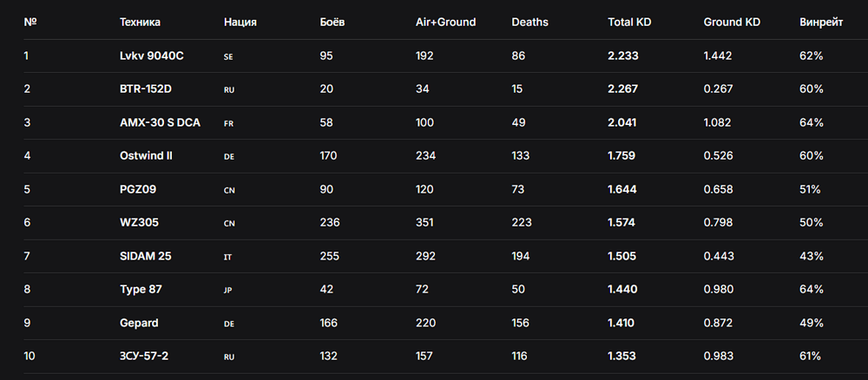
Task: Click the Air+Ground column header
Action: [x=445, y=23]
